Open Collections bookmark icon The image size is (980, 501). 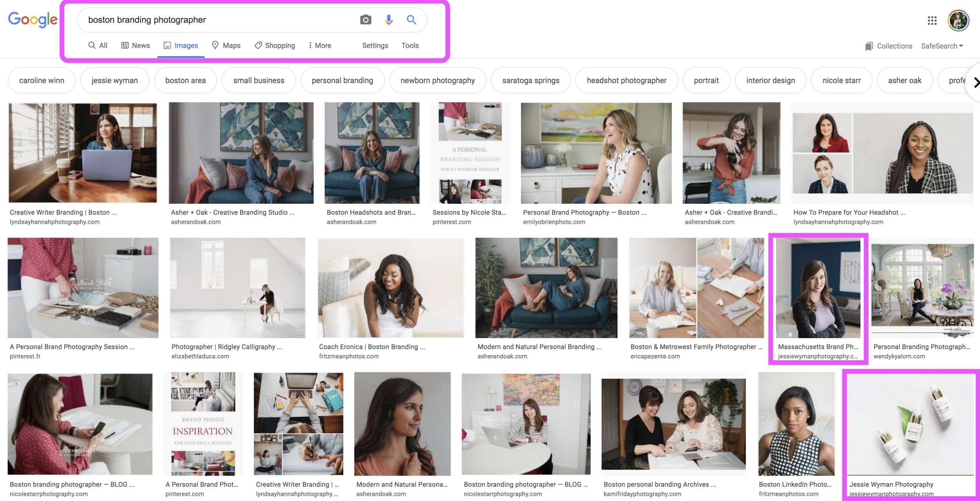click(x=869, y=46)
